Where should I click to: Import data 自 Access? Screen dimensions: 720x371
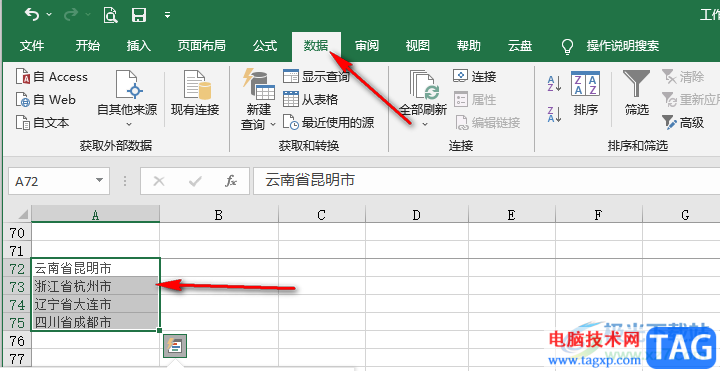click(51, 77)
